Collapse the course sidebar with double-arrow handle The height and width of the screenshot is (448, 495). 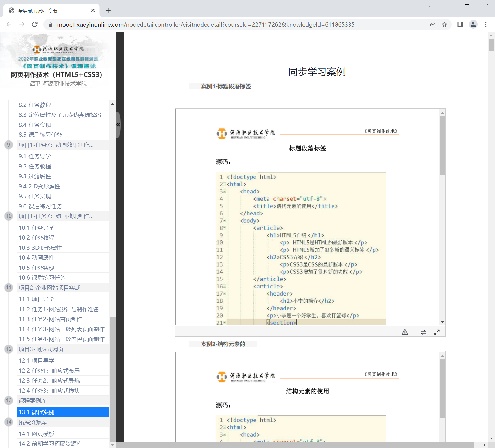[x=118, y=125]
